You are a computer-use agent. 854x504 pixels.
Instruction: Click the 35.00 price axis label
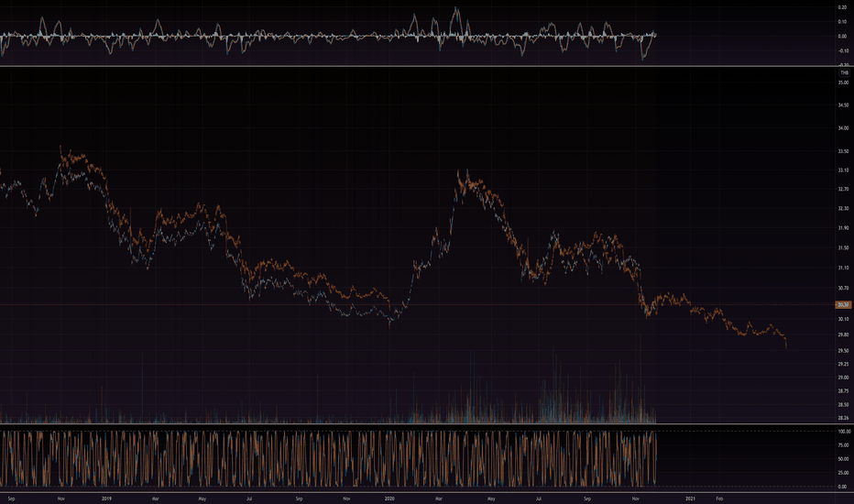[x=843, y=82]
